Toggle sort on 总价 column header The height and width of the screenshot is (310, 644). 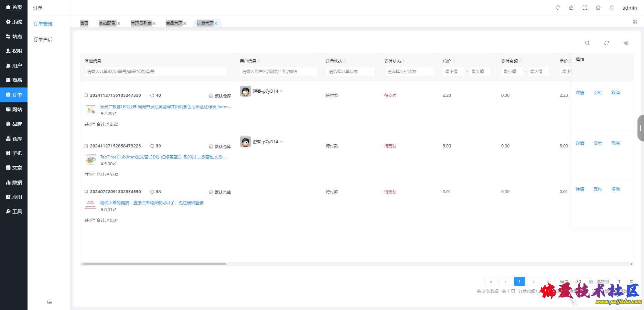[x=453, y=61]
